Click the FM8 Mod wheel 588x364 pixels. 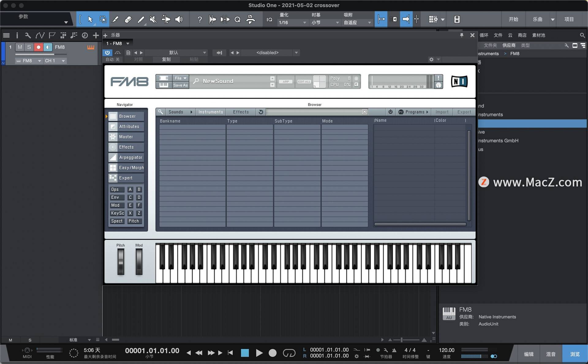pyautogui.click(x=139, y=262)
